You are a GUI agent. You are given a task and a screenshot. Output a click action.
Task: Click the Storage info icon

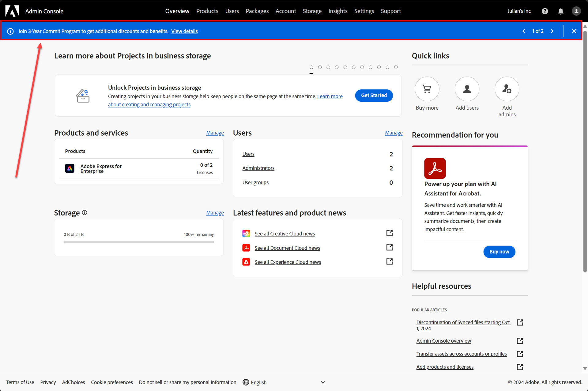point(85,212)
